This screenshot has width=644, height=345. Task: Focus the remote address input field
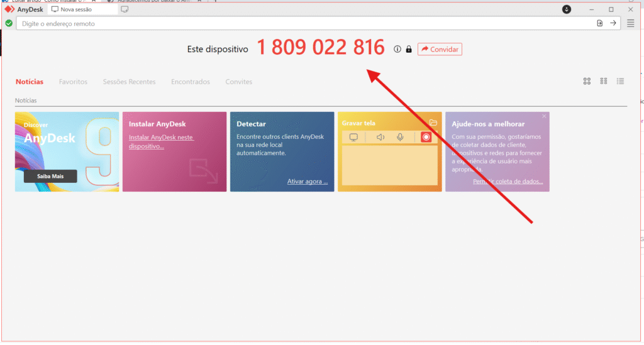tap(302, 23)
